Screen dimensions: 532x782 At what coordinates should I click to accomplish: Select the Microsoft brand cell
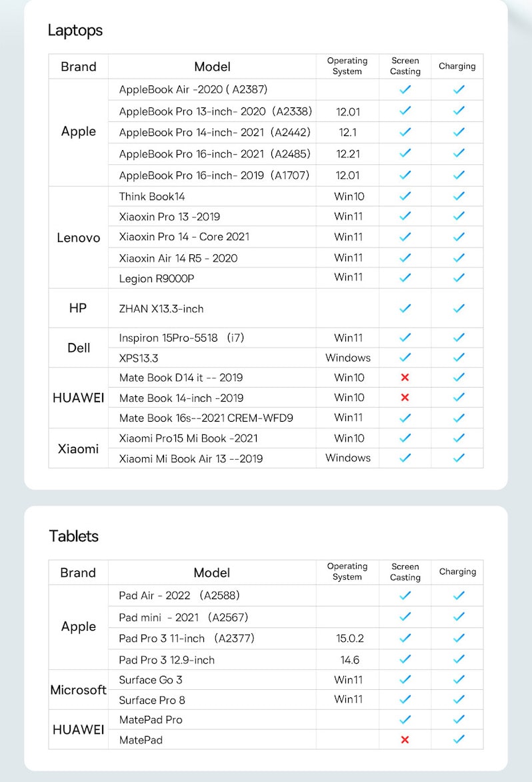(78, 690)
